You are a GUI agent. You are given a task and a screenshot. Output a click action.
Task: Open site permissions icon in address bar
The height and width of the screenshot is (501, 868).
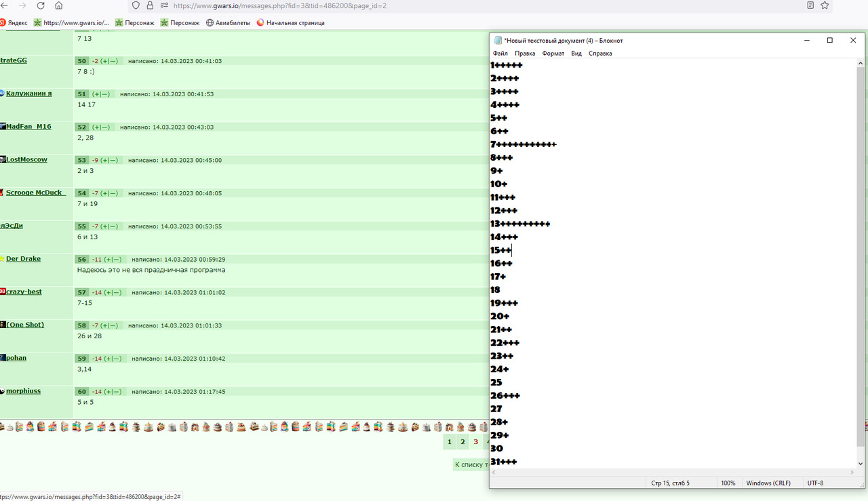(x=164, y=5)
